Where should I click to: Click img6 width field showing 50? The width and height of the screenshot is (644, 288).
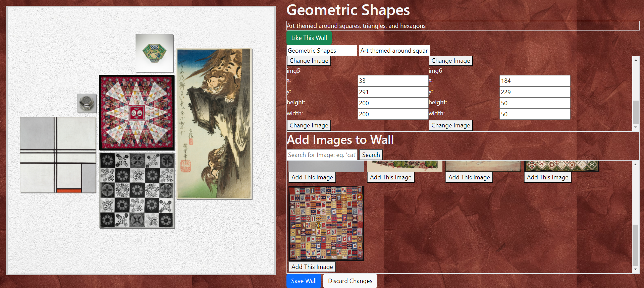click(x=535, y=114)
